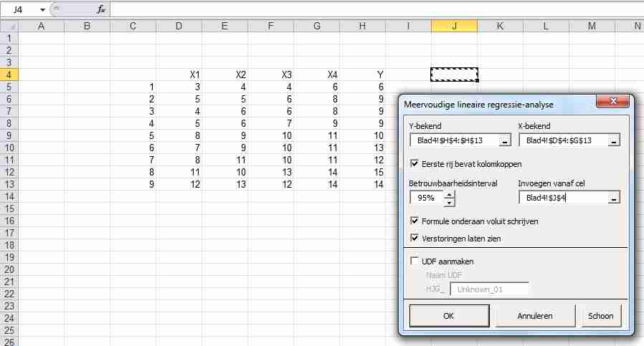Click the X-bekend range selector button
This screenshot has width=644, height=346.
tap(614, 141)
